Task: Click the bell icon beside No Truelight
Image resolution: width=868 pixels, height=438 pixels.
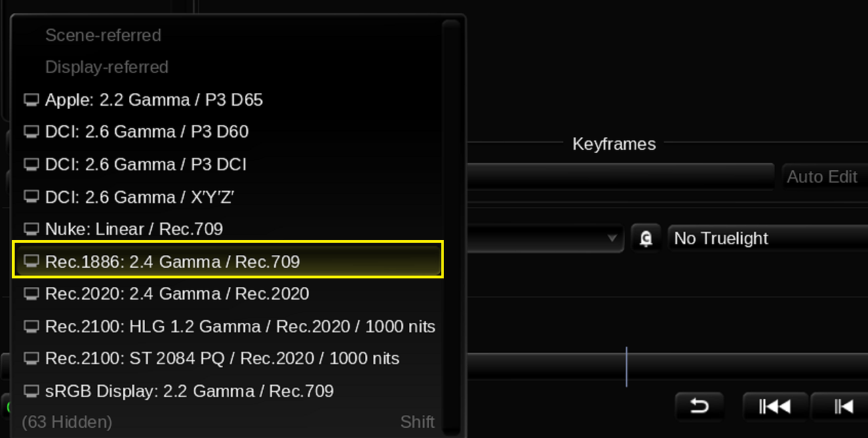Action: [646, 238]
